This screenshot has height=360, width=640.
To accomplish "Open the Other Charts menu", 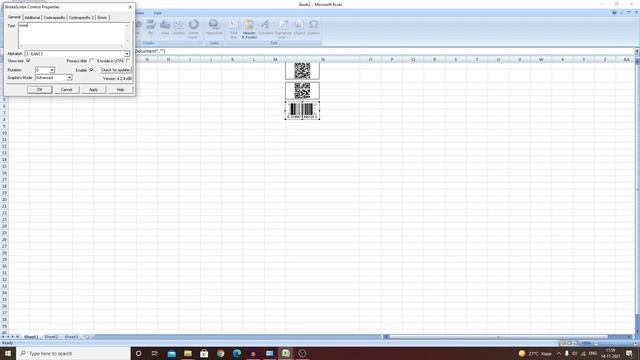I will click(x=193, y=29).
